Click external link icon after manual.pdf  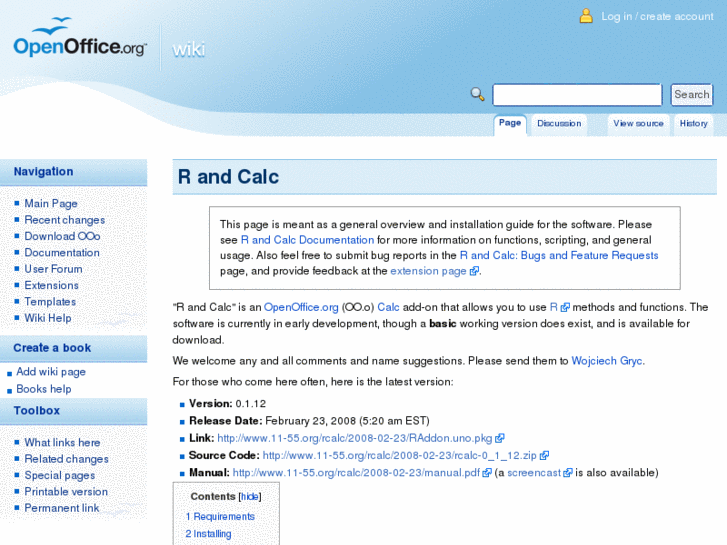[x=487, y=473]
